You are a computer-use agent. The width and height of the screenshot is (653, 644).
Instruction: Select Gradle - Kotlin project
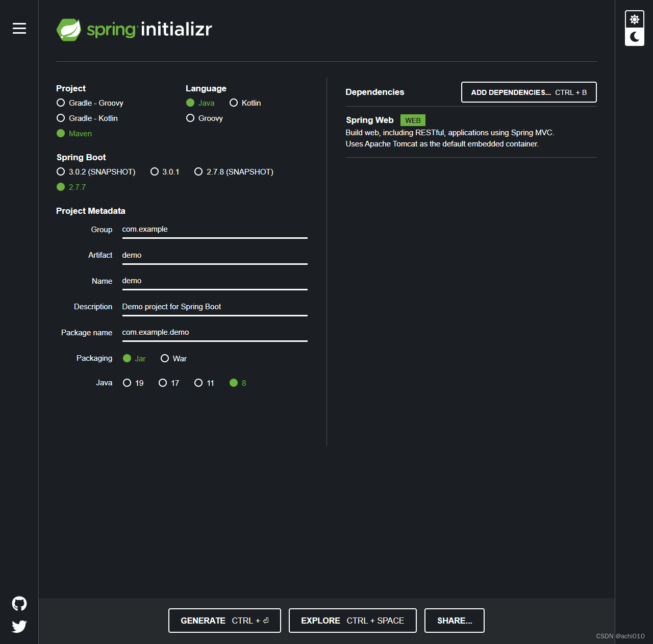click(x=87, y=118)
